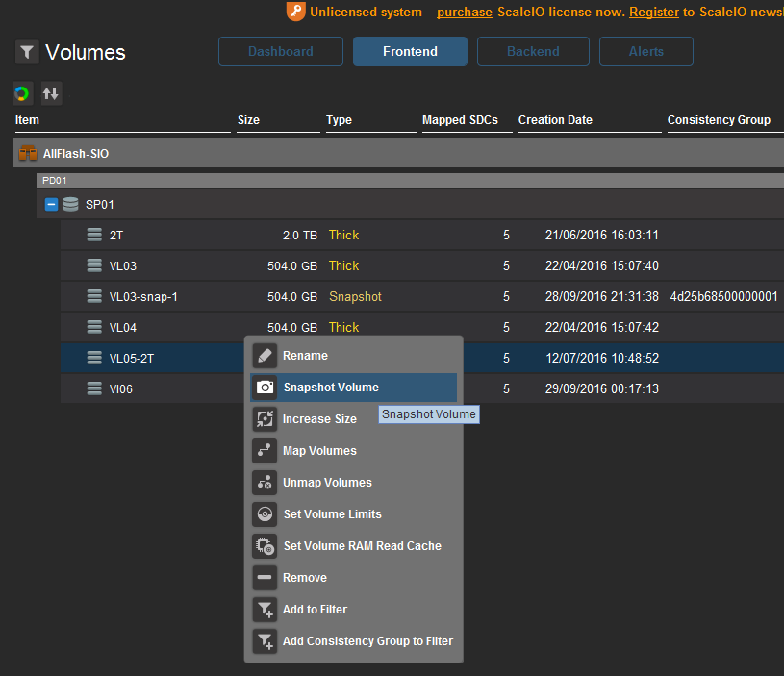This screenshot has height=676, width=784.
Task: Choose Rename from the context menu
Action: (x=353, y=355)
